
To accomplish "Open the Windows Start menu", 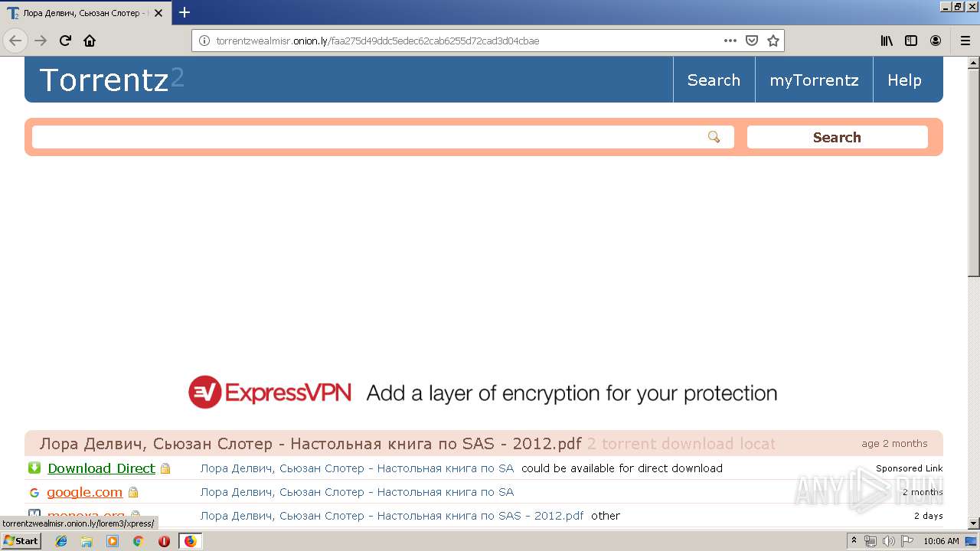I will coord(21,540).
